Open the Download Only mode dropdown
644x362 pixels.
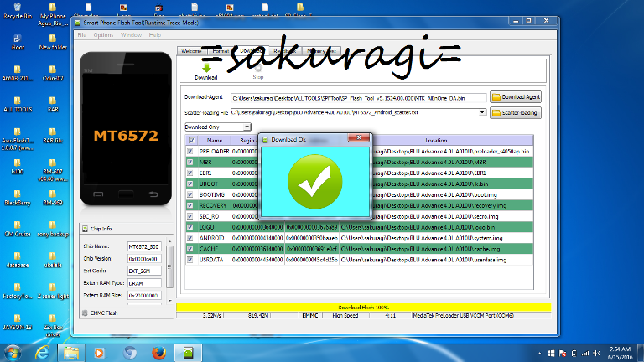tap(216, 127)
